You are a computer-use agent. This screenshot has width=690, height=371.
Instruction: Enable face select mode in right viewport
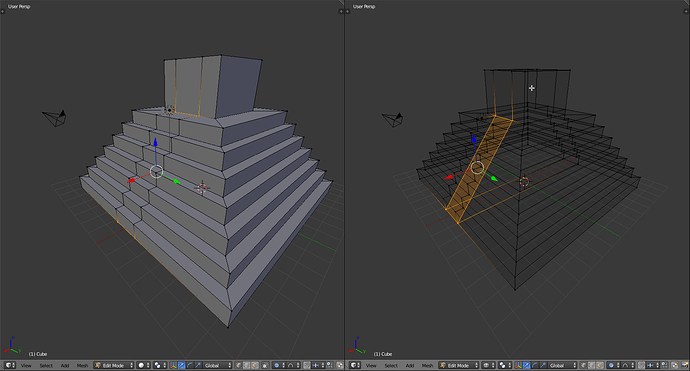(599, 365)
